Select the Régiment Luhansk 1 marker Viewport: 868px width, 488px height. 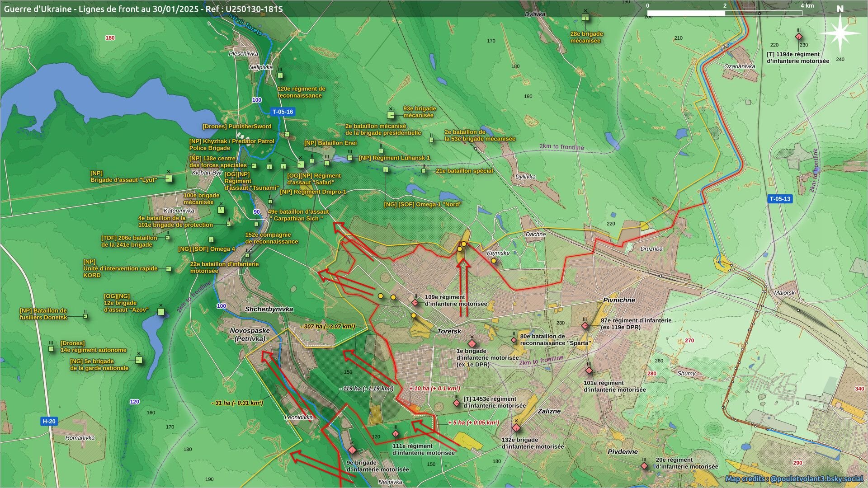pos(350,158)
